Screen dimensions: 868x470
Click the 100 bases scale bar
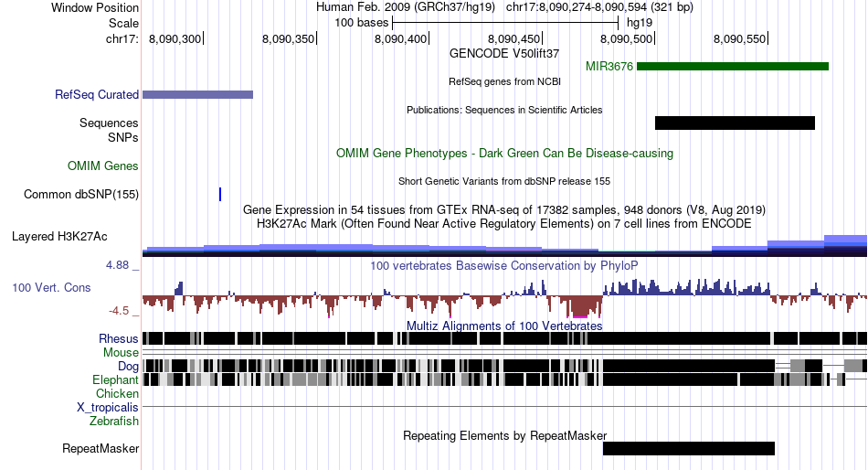click(x=505, y=23)
